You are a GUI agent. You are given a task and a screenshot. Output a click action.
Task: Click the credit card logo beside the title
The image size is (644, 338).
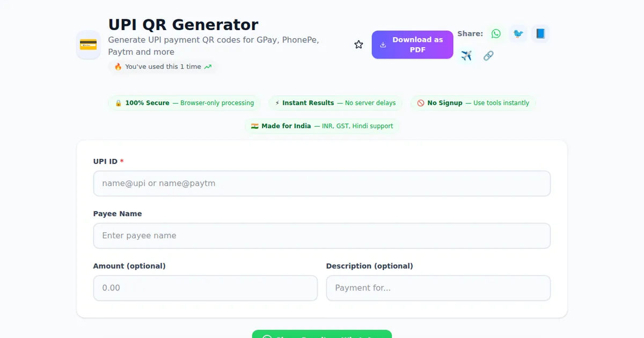pos(88,45)
